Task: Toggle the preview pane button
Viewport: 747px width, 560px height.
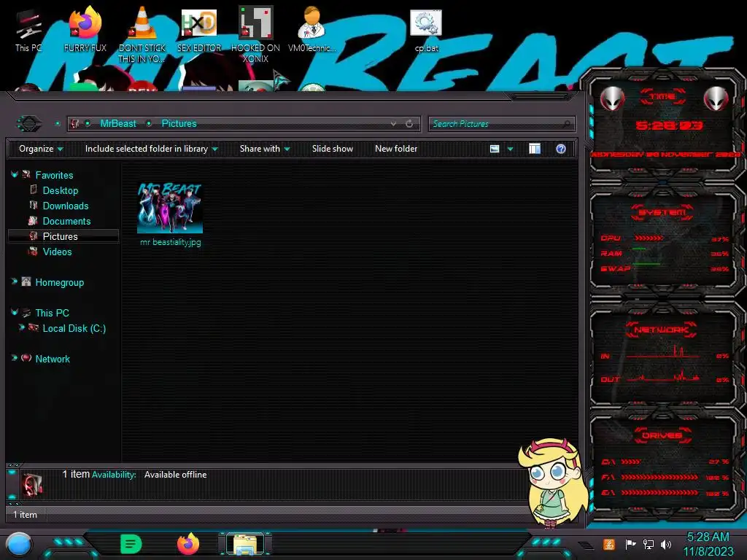Action: (x=535, y=149)
